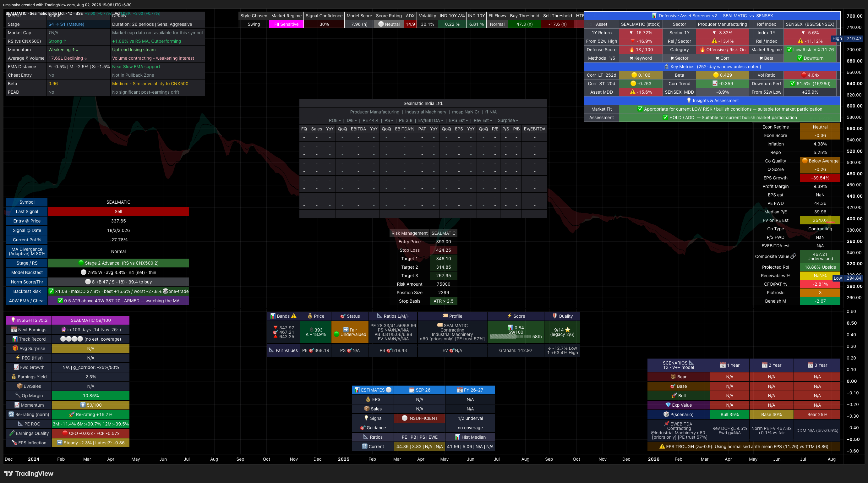
Task: Click the dice icon beside P(scenario)
Action: pyautogui.click(x=666, y=414)
